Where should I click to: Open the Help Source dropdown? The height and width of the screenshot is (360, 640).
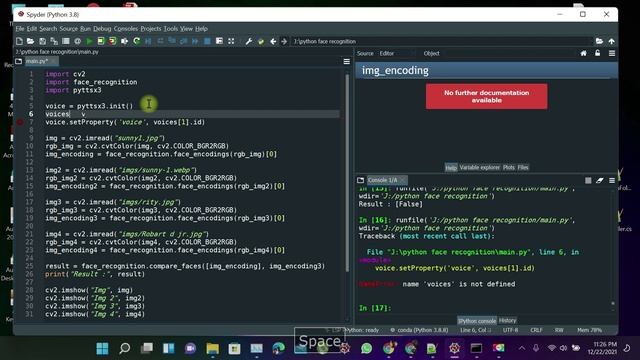pyautogui.click(x=396, y=53)
